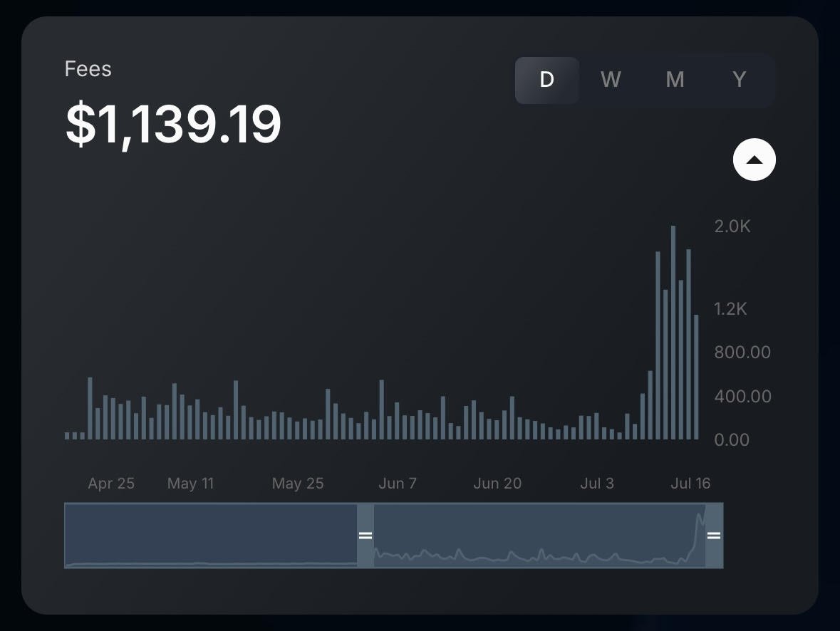Click the Fees heading
This screenshot has height=631, width=840.
click(88, 69)
